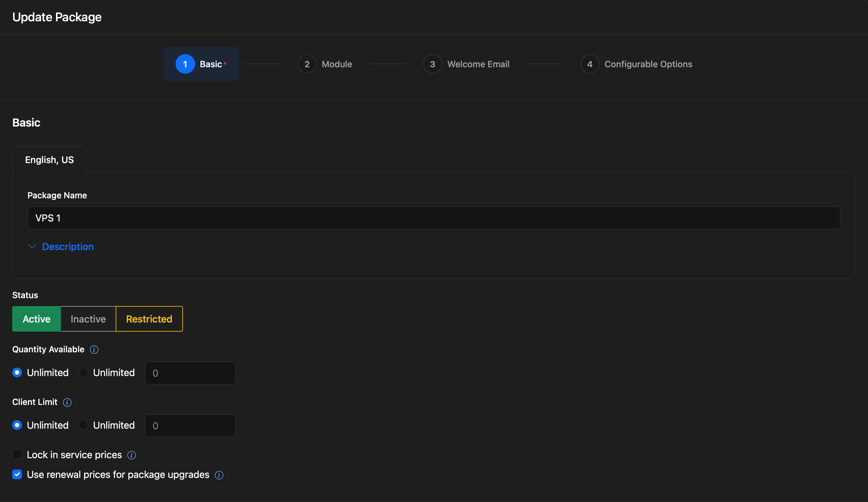
Task: Focus the Package Name field containing VPS 1
Action: [x=434, y=218]
